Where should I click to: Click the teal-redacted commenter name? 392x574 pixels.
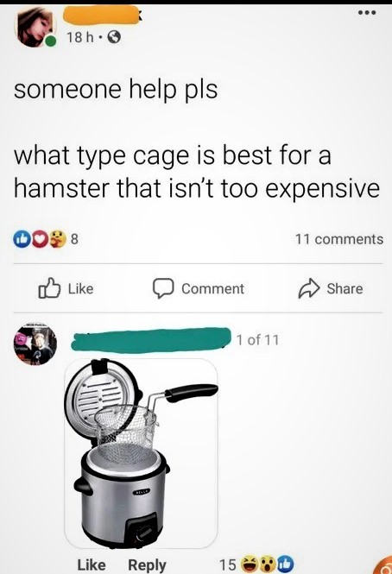[x=151, y=340]
